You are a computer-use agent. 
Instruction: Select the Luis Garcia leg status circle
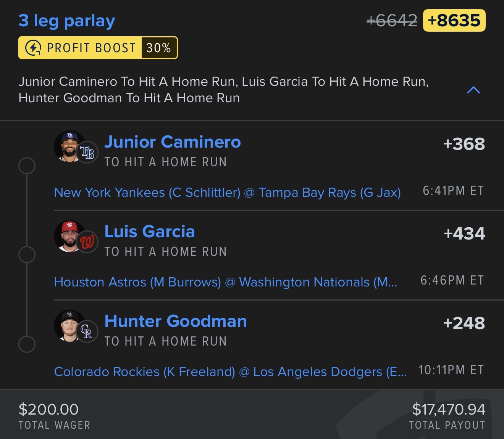pos(27,255)
